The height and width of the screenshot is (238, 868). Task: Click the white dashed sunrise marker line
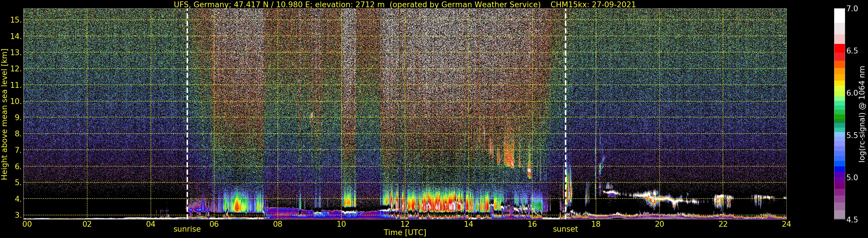pyautogui.click(x=187, y=114)
